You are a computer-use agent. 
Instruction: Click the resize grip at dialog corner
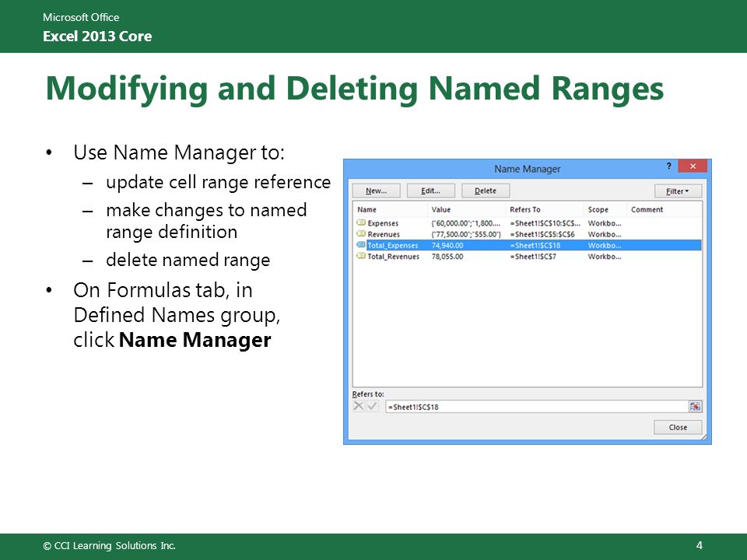tap(704, 437)
